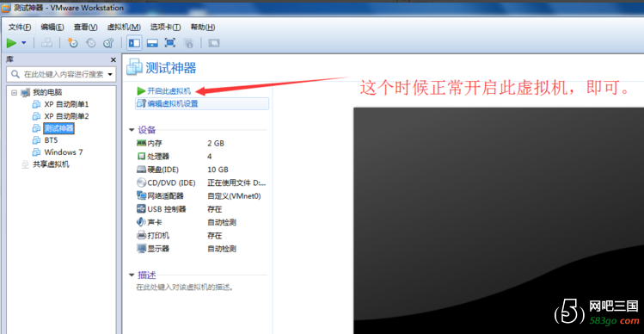
Task: Click the 打印机 printer icon
Action: click(141, 235)
